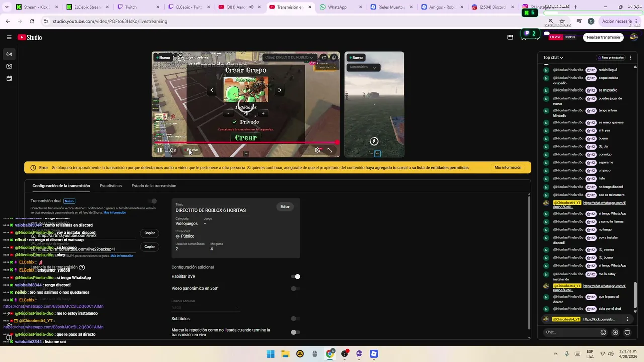Open the clapperboard create icon in header

[x=510, y=37]
